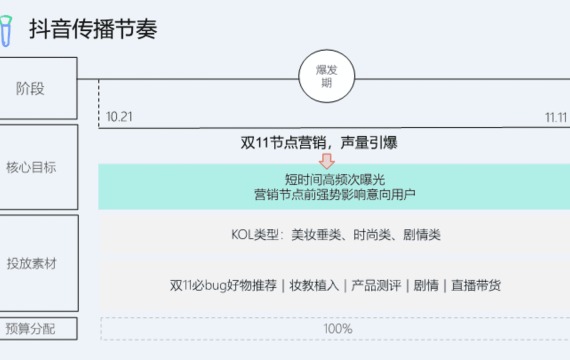Select the 核心目标 label box
Image resolution: width=570 pixels, height=360 pixels.
click(x=38, y=167)
